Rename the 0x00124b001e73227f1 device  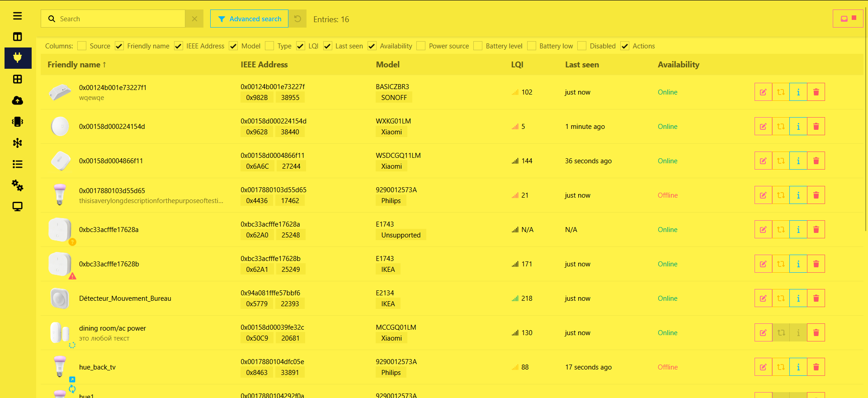pyautogui.click(x=763, y=92)
